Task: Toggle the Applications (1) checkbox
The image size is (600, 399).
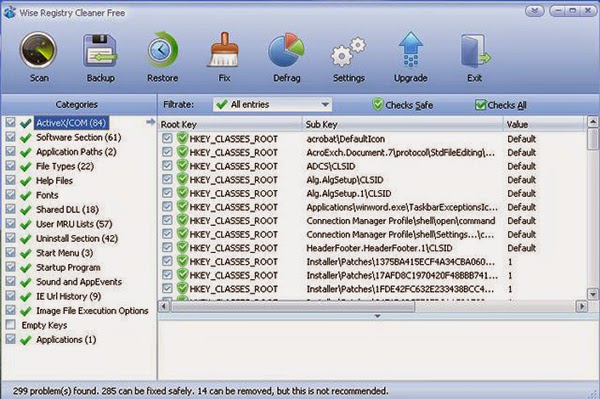Action: point(11,339)
